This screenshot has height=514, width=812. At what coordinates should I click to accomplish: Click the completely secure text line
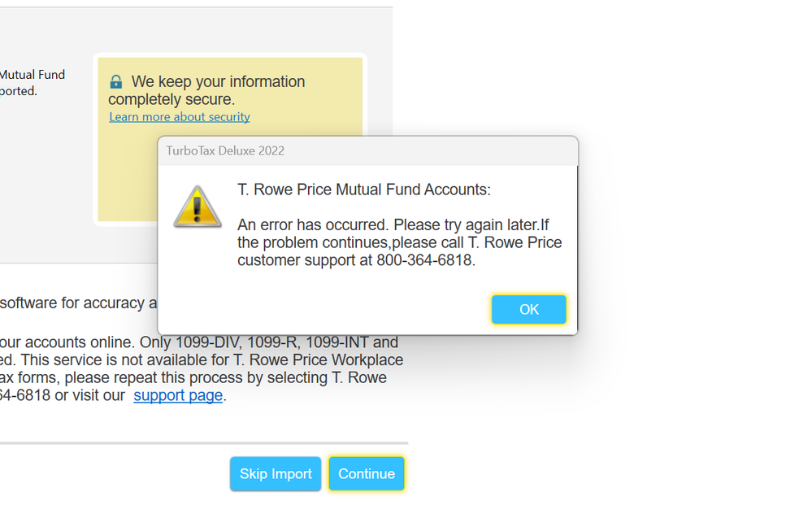pos(172,99)
